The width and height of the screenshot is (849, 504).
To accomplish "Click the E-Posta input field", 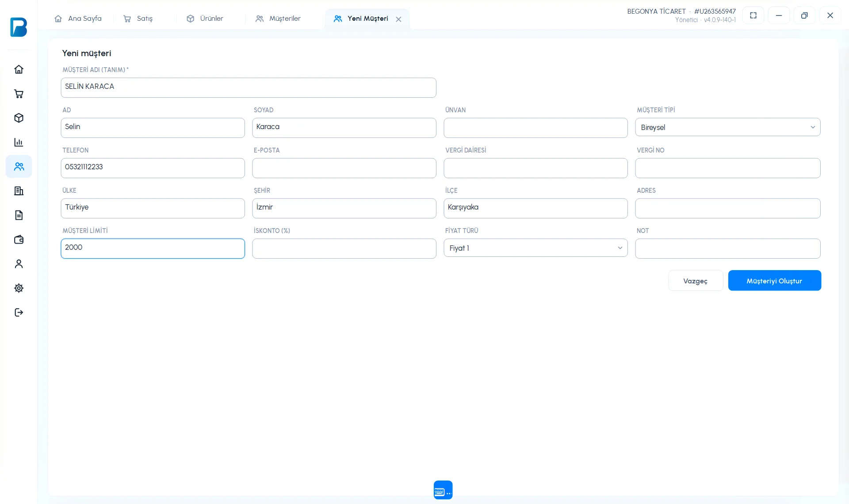I will tap(344, 168).
